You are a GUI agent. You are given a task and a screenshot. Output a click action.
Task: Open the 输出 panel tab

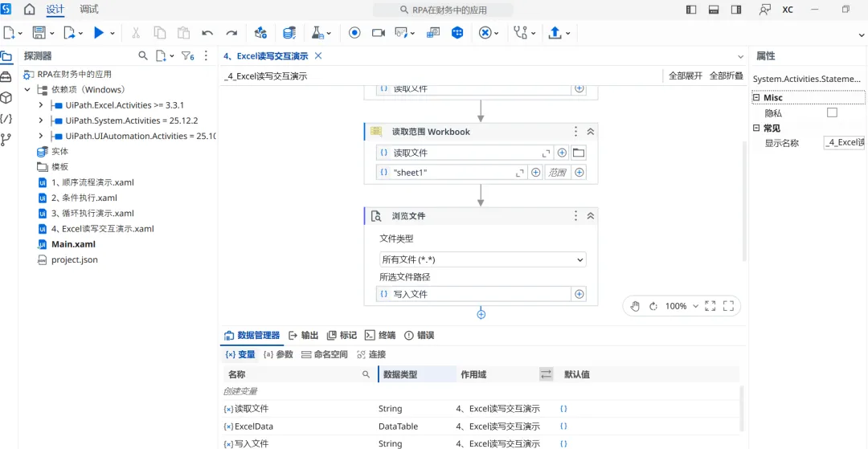pyautogui.click(x=303, y=335)
